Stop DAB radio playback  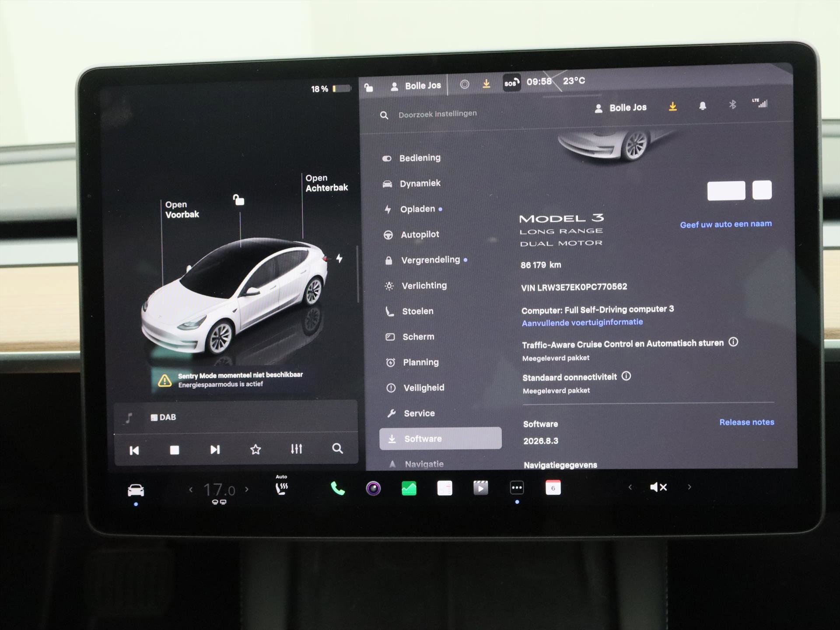(x=174, y=450)
